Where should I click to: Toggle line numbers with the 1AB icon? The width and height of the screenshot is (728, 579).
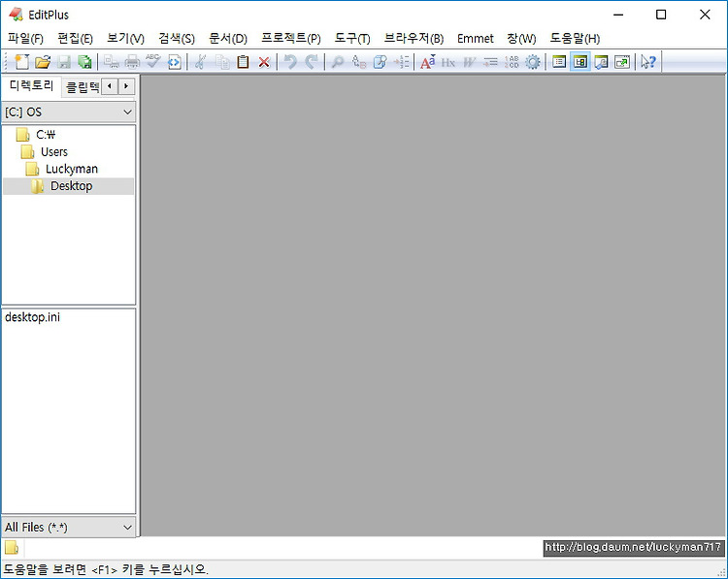pos(512,62)
